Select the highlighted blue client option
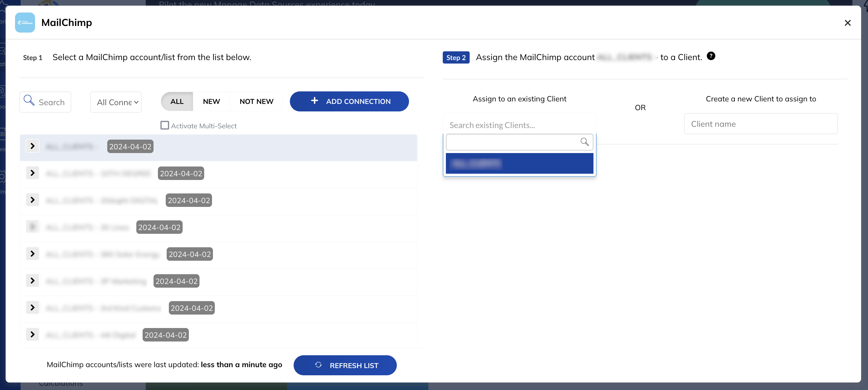 tap(519, 164)
